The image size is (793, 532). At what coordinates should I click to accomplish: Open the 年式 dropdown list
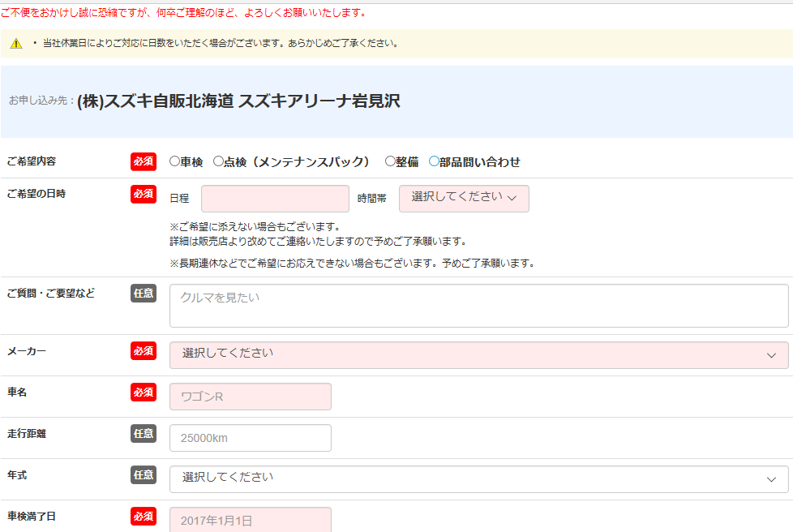point(478,479)
